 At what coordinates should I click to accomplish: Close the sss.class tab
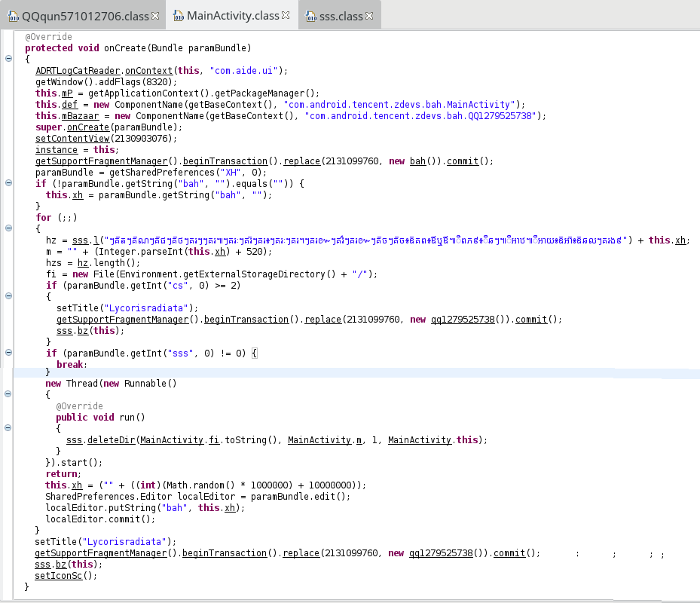pos(369,16)
